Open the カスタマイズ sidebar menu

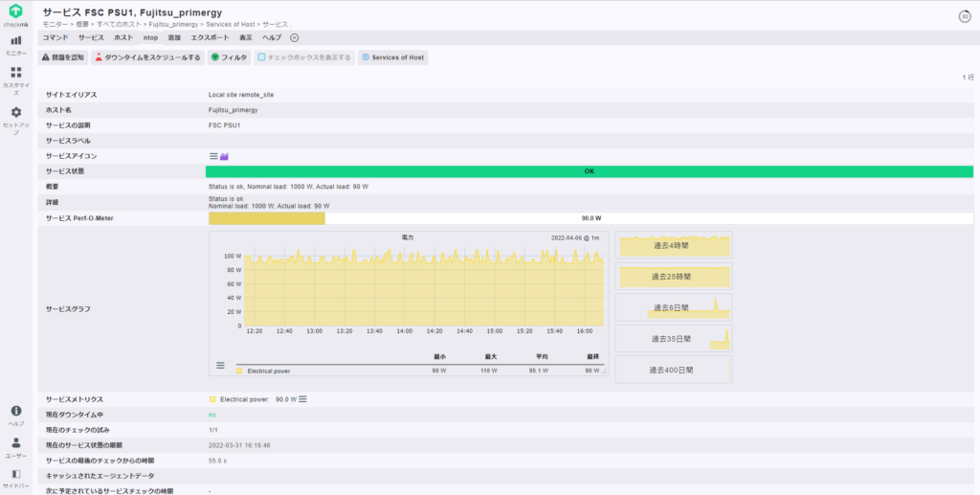(15, 80)
